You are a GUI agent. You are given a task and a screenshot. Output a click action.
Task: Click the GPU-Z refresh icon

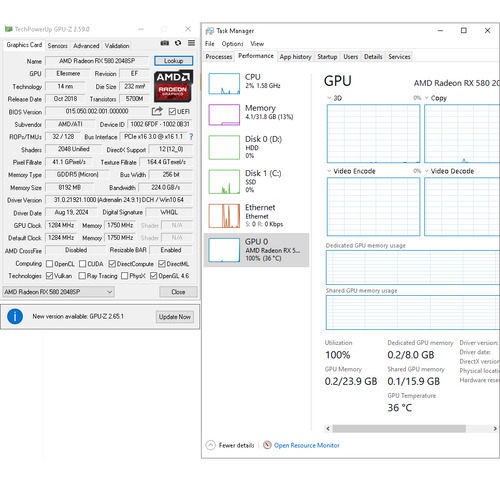[x=178, y=43]
